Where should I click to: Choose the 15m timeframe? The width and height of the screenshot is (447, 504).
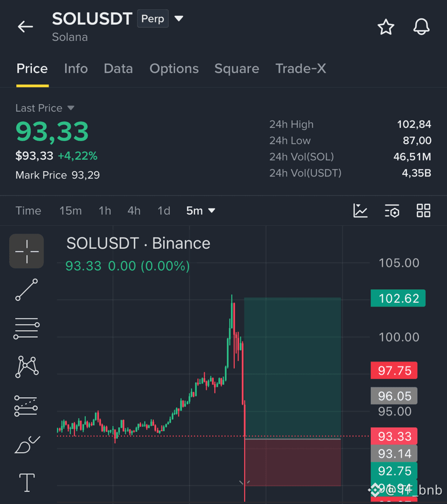pos(70,211)
